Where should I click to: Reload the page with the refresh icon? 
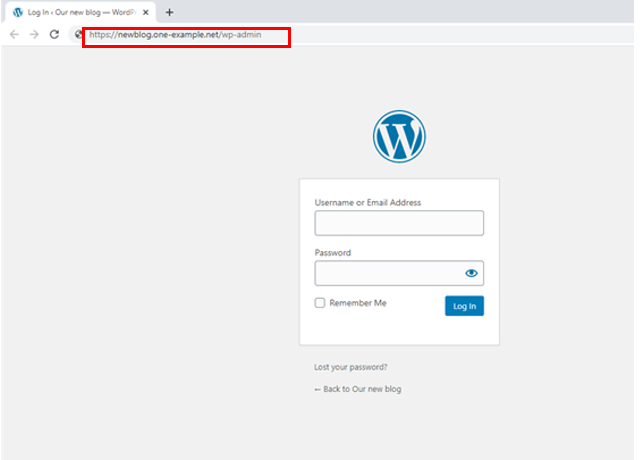(x=54, y=34)
